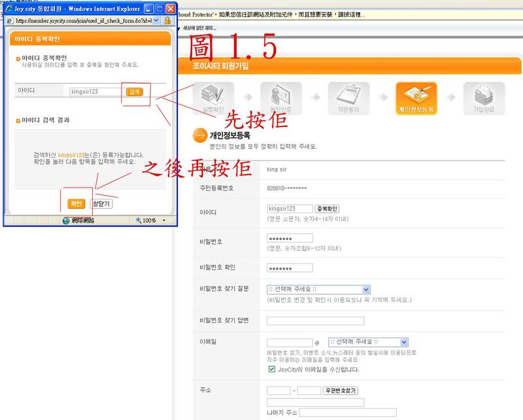Viewport: 523px width, 420px height.
Task: Click the 중복확인 duplicate check button
Action: (x=328, y=209)
